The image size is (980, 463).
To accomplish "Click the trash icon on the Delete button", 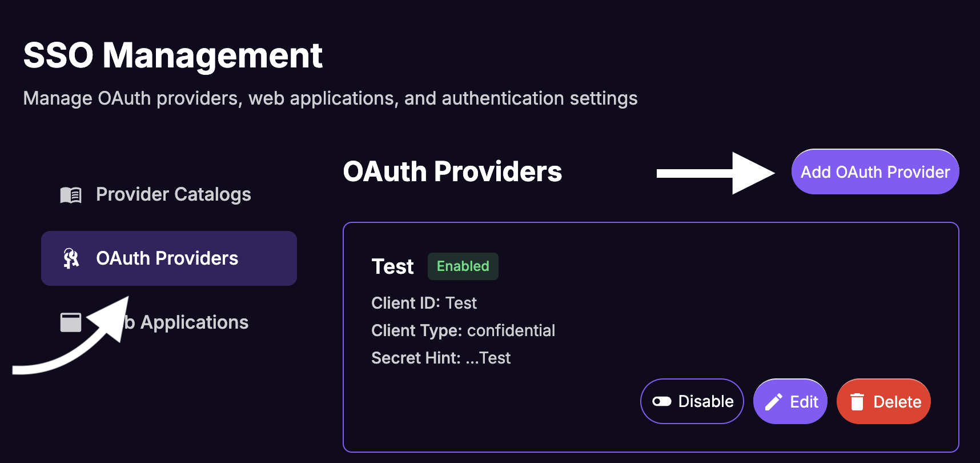I will 857,401.
